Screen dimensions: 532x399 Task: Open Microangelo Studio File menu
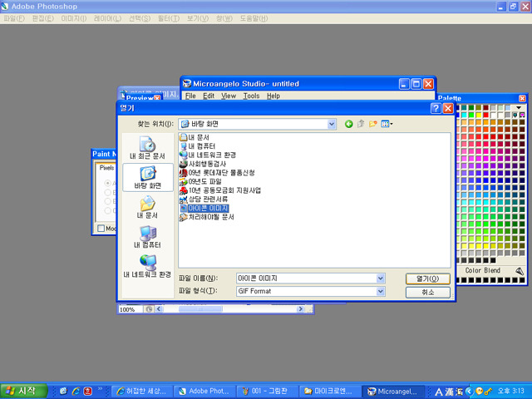(190, 96)
